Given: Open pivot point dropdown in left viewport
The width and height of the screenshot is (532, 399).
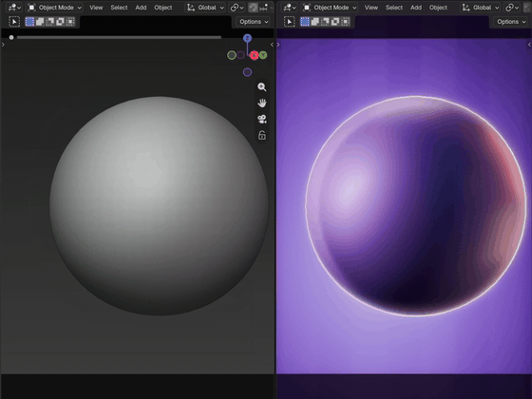Looking at the screenshot, I should (x=237, y=8).
